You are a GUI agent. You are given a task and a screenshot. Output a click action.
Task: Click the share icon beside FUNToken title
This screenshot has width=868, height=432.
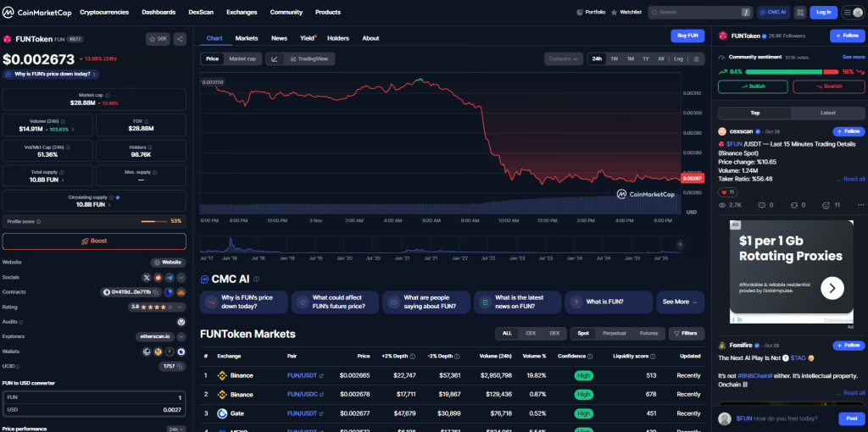[x=180, y=39]
